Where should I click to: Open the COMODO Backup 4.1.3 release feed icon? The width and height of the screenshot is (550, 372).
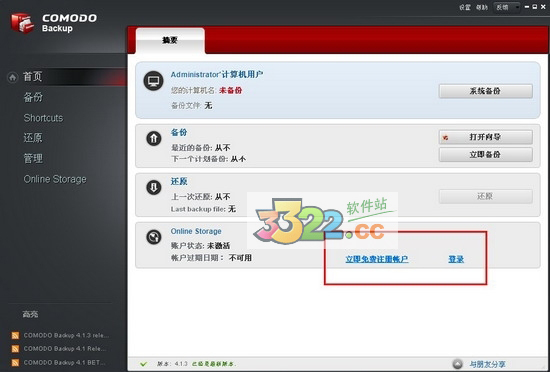pos(15,336)
